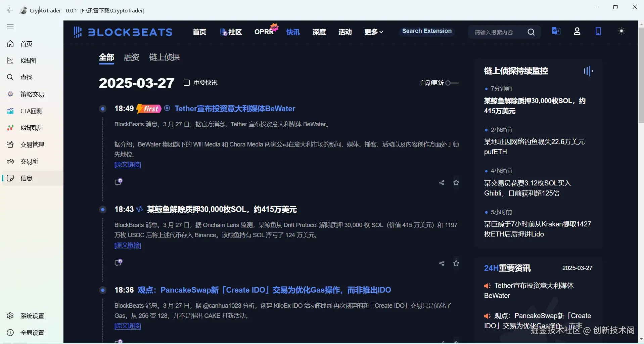This screenshot has width=644, height=344.
Task: Share the 18:43 SOL unstaking news
Action: [442, 263]
